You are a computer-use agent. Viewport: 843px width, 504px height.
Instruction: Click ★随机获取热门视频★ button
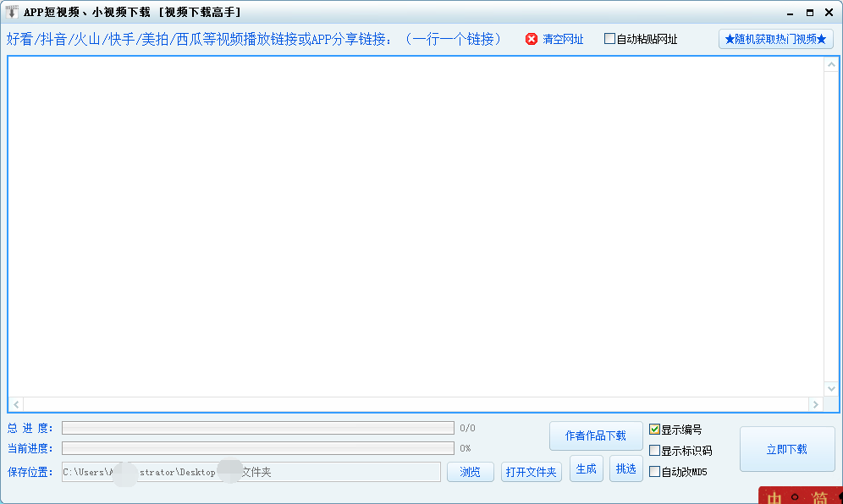(x=776, y=39)
